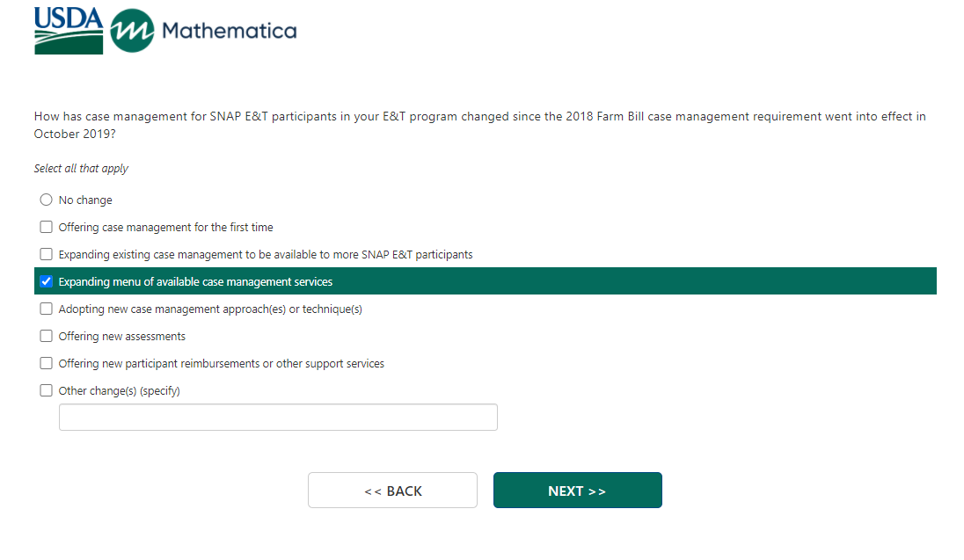Click the highlighted 'Expanding menu' label text

coord(195,282)
